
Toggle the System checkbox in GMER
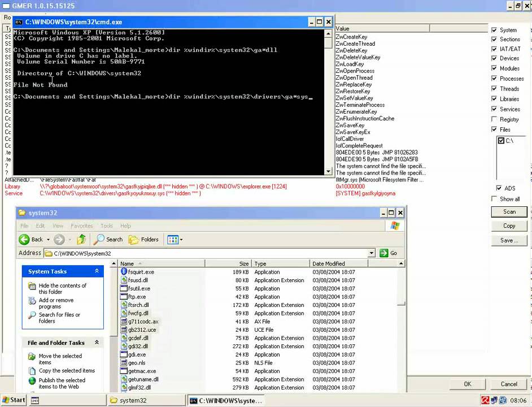[494, 30]
